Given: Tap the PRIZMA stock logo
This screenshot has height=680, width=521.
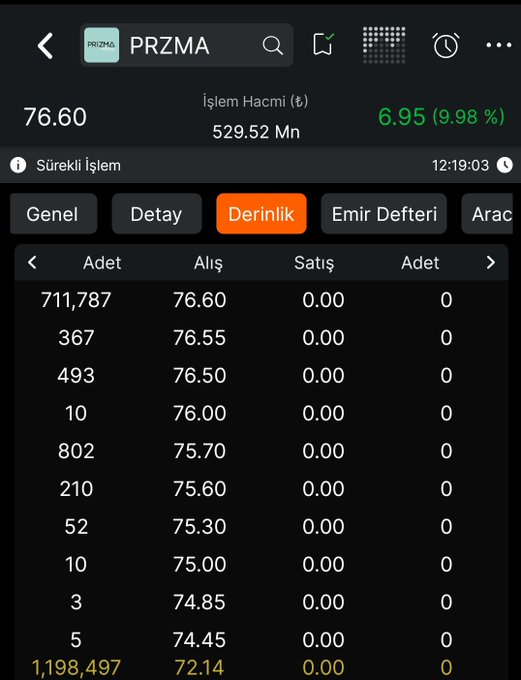Looking at the screenshot, I should point(101,45).
